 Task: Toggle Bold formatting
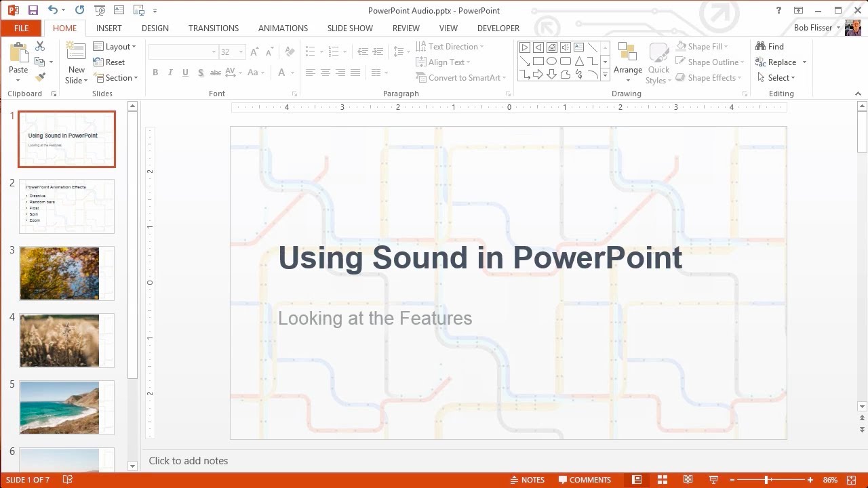(x=155, y=73)
